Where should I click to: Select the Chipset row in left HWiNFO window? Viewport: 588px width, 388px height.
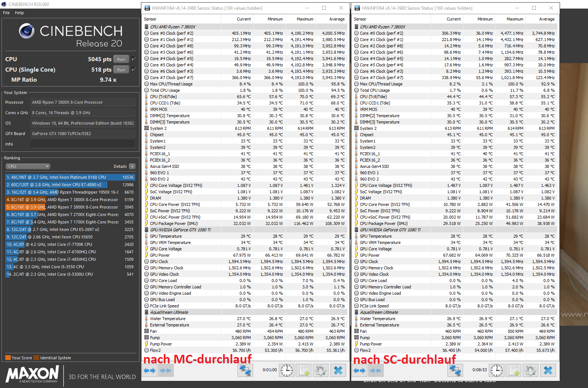pos(245,135)
